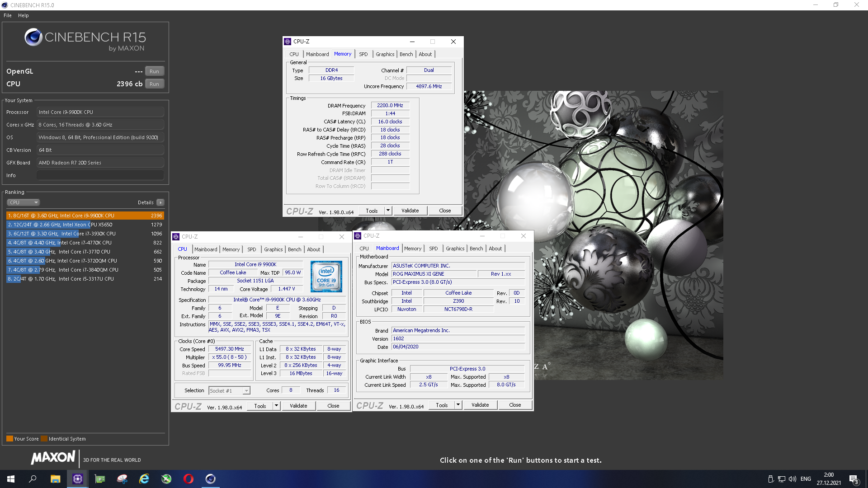Screen dimensions: 868x488
Task: Open Graphics tab in CPU window
Action: pos(274,249)
